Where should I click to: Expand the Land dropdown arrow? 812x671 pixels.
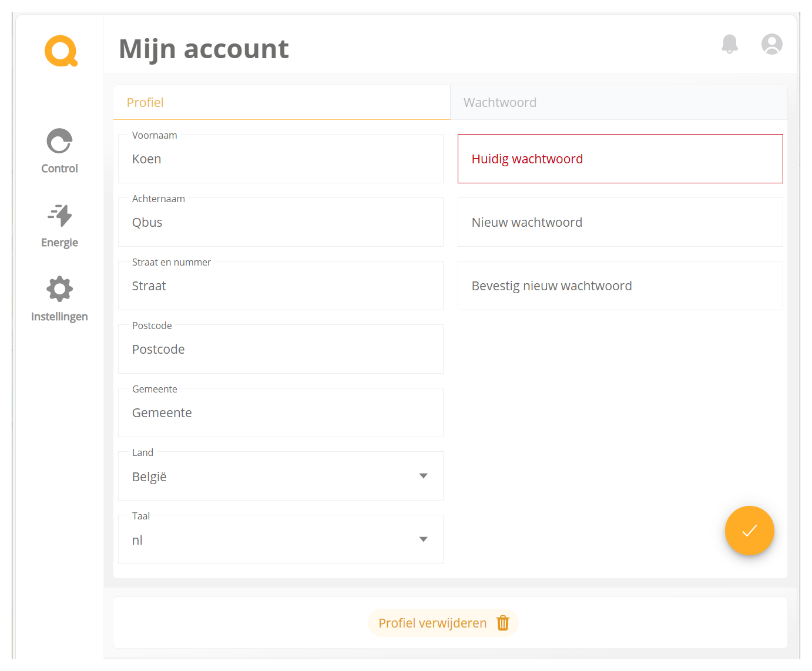[x=423, y=476]
